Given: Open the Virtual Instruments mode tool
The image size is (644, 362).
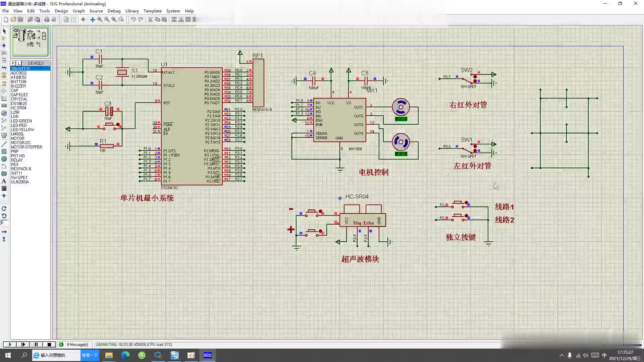Looking at the screenshot, I should pyautogui.click(x=4, y=136).
